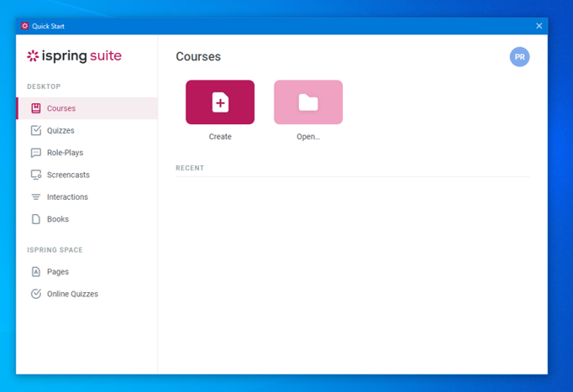Click the iSpring Suite logo

coord(74,56)
